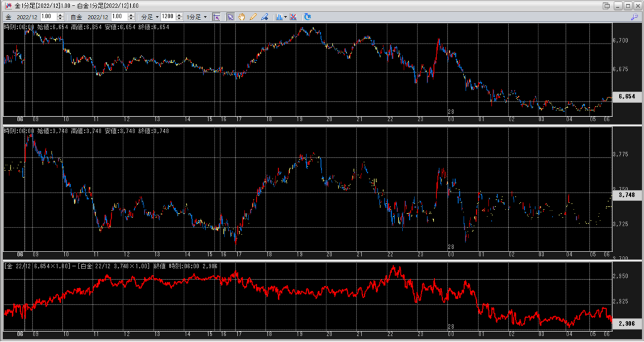This screenshot has width=644, height=342.
Task: Click the spinner arrows beside the 1200 field
Action: coord(180,16)
